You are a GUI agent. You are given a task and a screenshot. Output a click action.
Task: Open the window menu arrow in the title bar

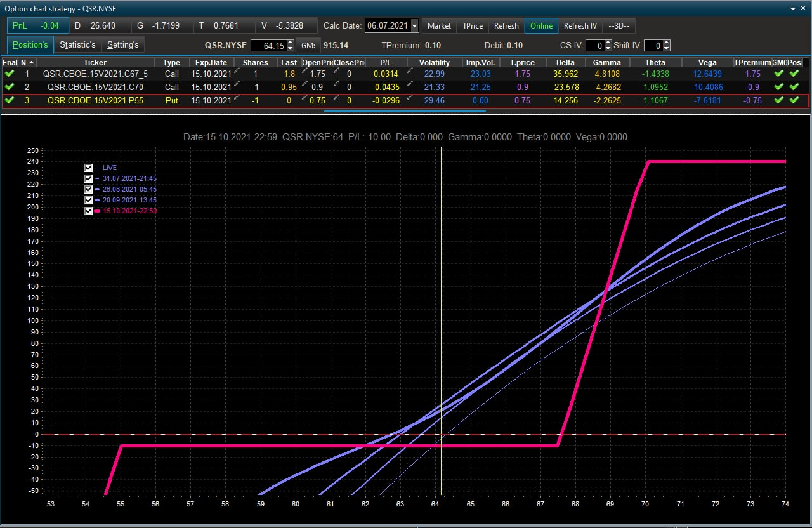(x=794, y=8)
